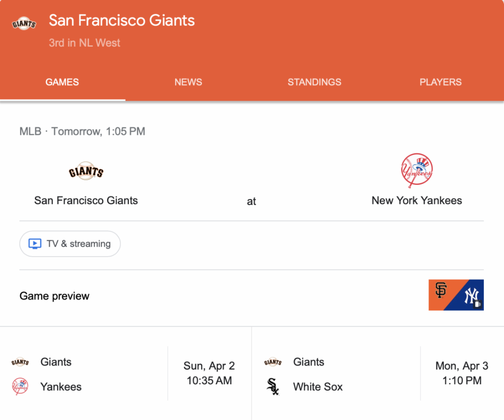Screen dimensions: 504x420
Task: Open the Mon, Apr 3 1:10 PM game
Action: (462, 373)
